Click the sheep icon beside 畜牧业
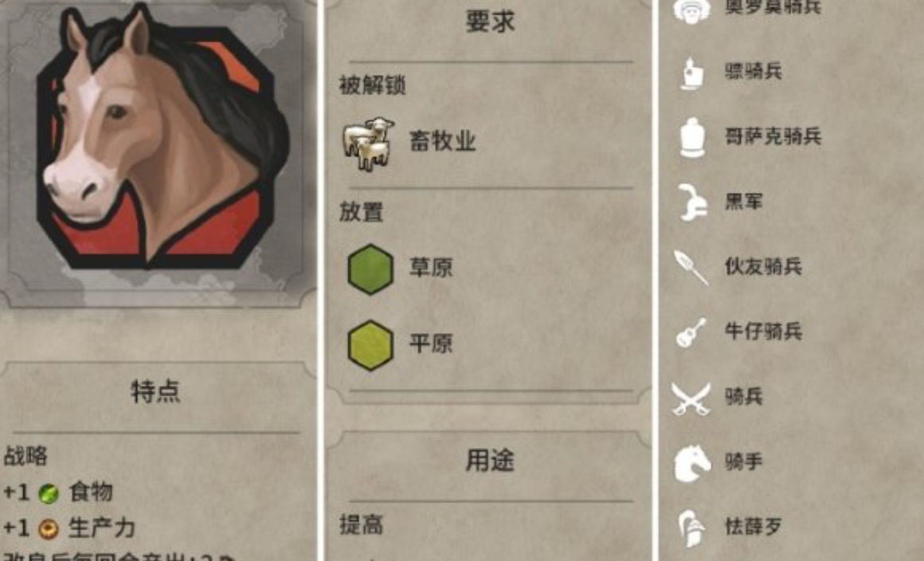 (368, 143)
